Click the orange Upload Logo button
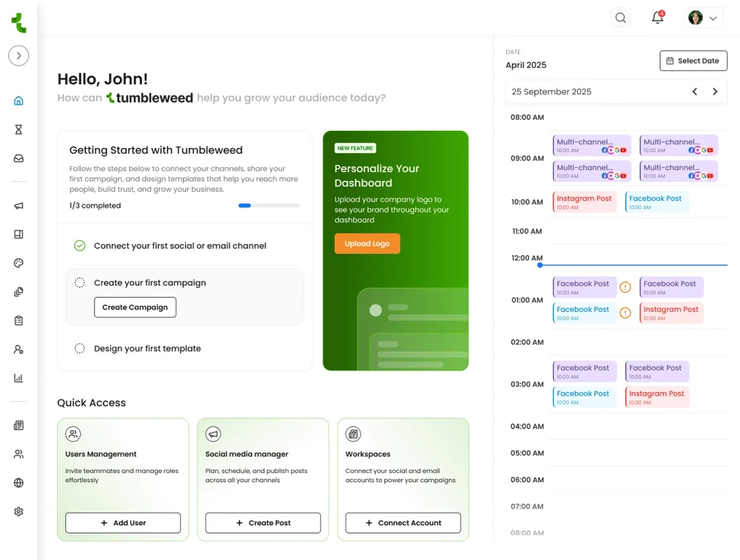The image size is (740, 560). 367,244
